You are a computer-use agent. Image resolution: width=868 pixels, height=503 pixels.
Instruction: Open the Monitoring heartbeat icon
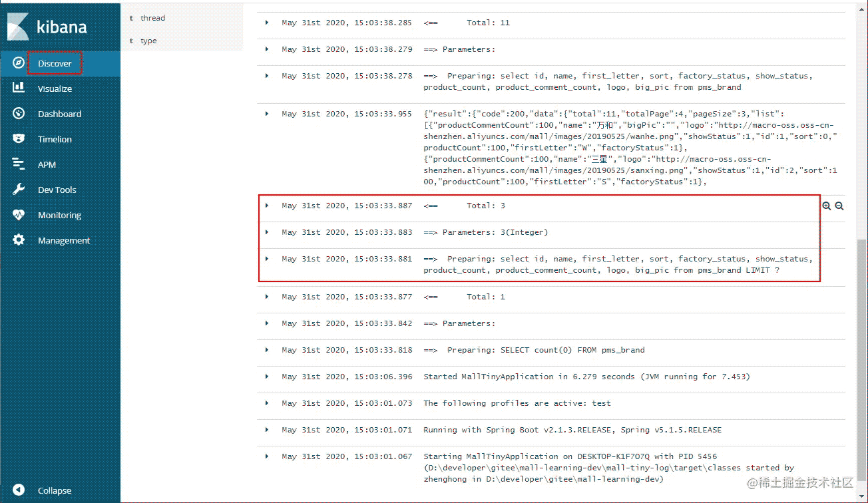tap(19, 215)
